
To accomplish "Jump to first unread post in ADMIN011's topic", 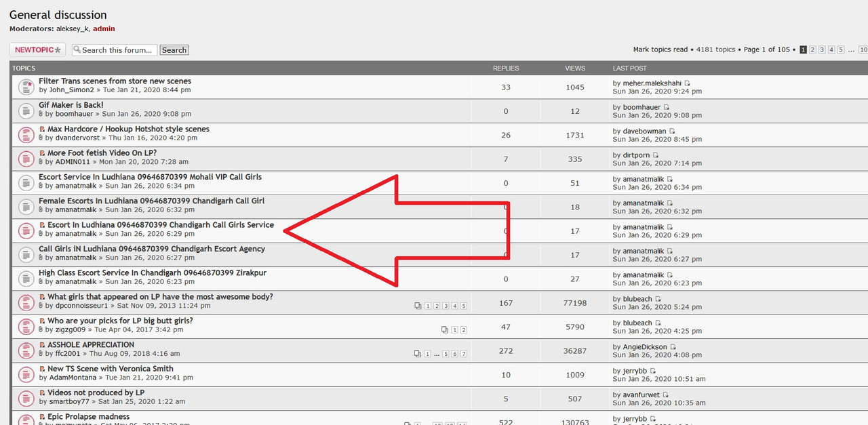I will 42,153.
